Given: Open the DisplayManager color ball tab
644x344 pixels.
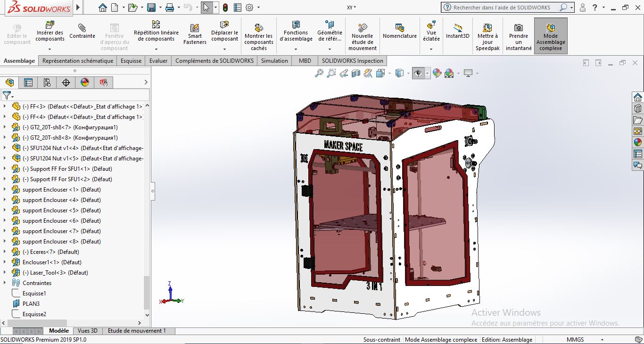Looking at the screenshot, I should click(x=85, y=83).
